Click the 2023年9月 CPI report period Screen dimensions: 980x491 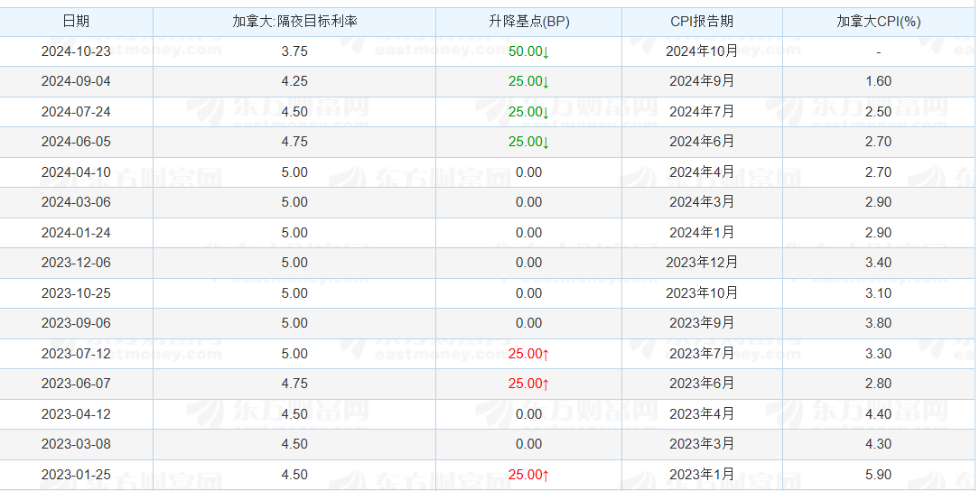[x=702, y=324]
